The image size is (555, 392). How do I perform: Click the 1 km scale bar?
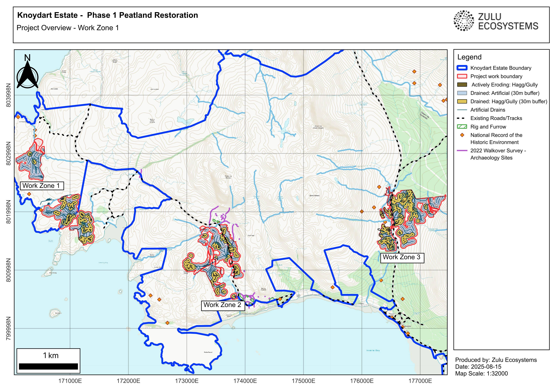48,366
